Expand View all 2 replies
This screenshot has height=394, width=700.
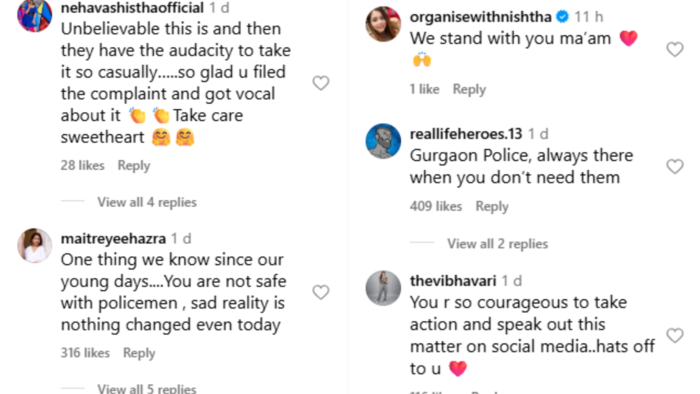(497, 244)
